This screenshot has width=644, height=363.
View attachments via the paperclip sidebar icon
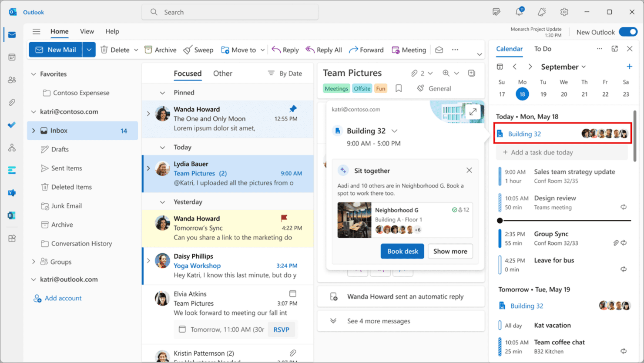[12, 102]
